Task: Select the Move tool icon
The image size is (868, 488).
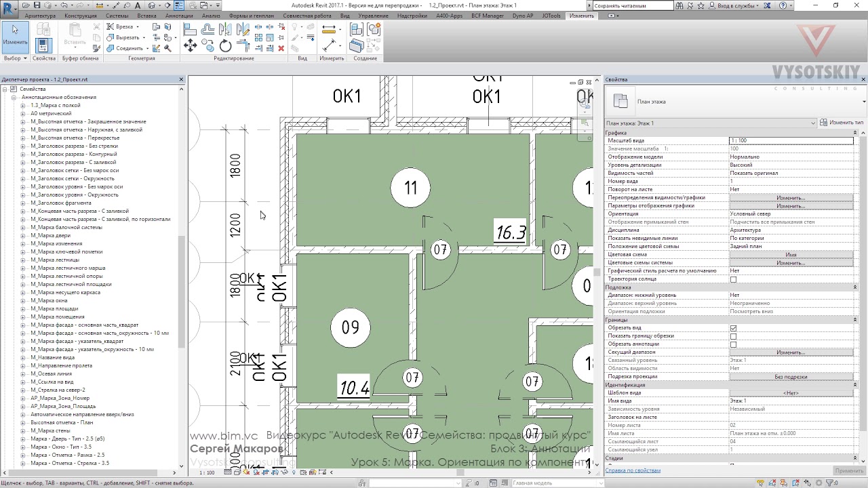Action: click(x=190, y=46)
